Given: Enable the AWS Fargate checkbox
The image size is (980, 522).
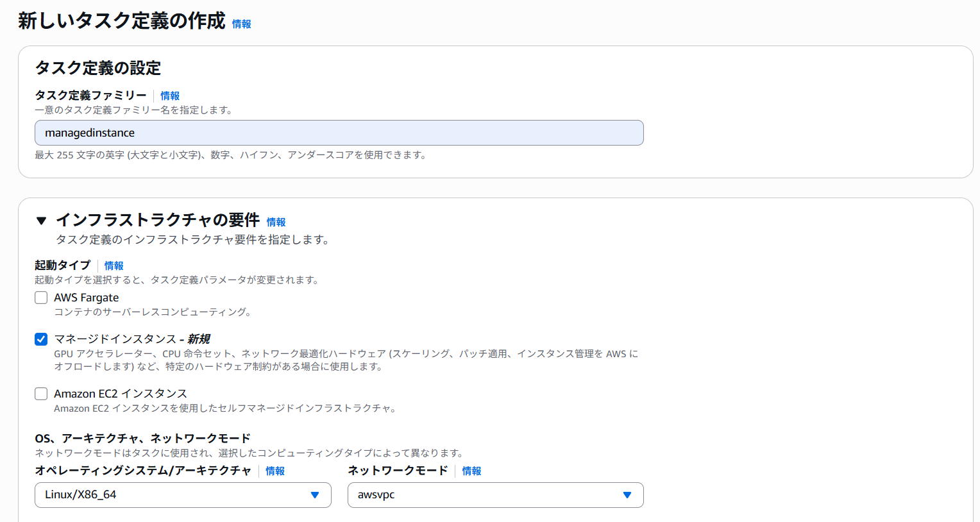Looking at the screenshot, I should [x=41, y=298].
